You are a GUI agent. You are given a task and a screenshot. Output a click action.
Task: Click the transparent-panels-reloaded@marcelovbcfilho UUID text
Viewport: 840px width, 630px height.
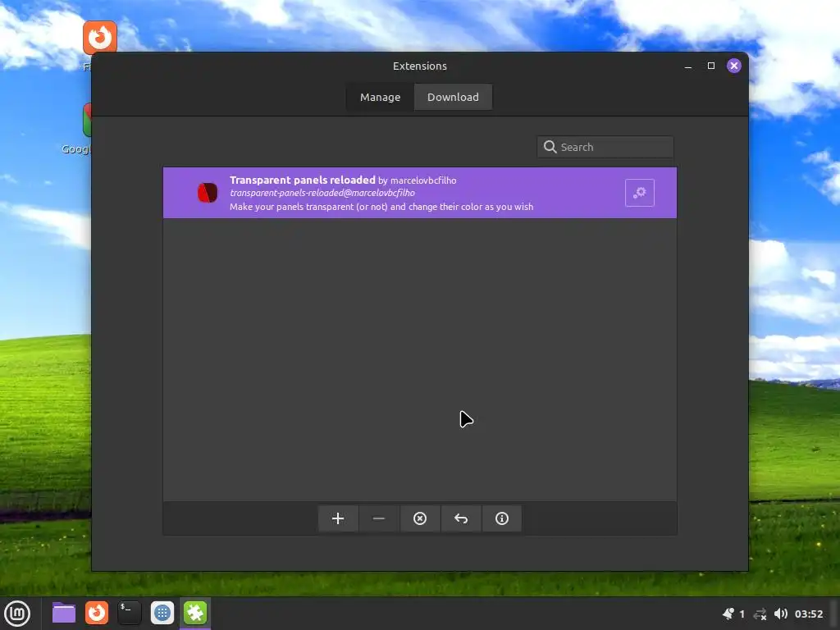(x=322, y=193)
